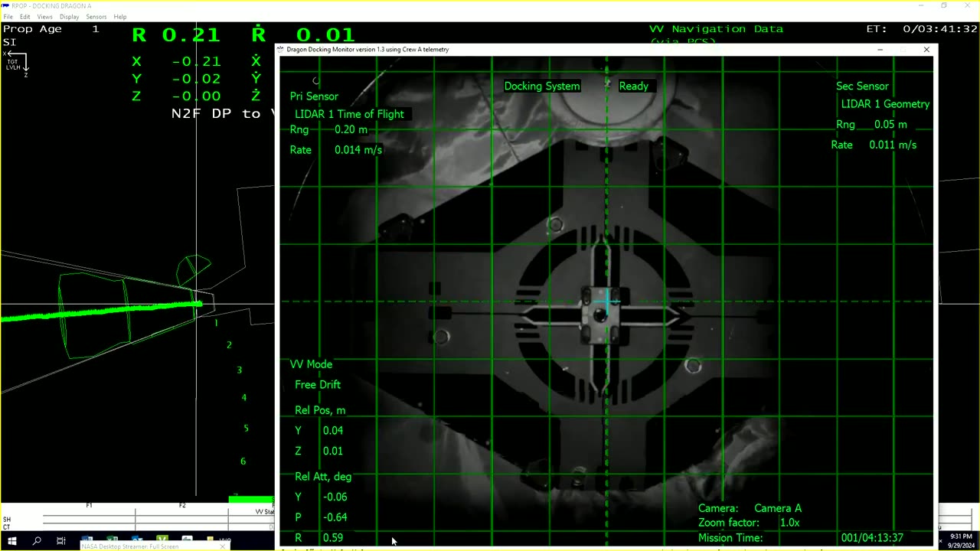980x551 pixels.
Task: Minimize the Dragon Docking Monitor window
Action: (880, 50)
